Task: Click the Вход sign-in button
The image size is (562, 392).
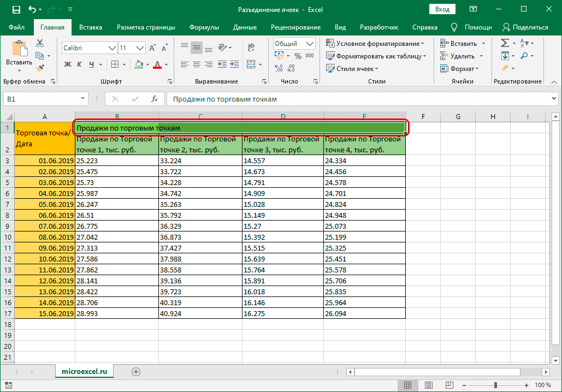Action: click(x=442, y=10)
